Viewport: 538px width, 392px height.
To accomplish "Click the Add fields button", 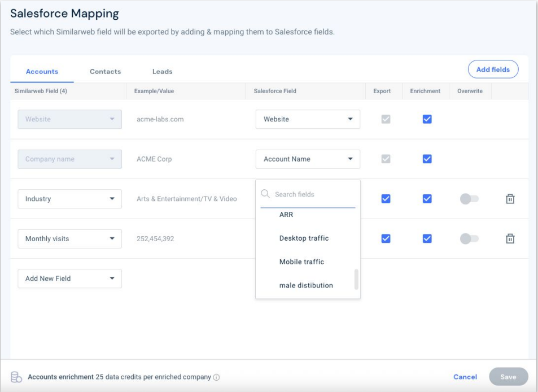I will click(493, 69).
